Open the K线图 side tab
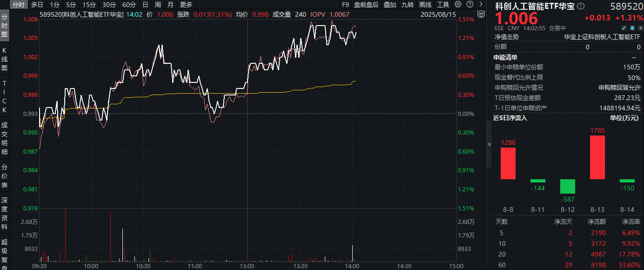Image resolution: width=644 pixels, height=270 pixels. coord(5,59)
